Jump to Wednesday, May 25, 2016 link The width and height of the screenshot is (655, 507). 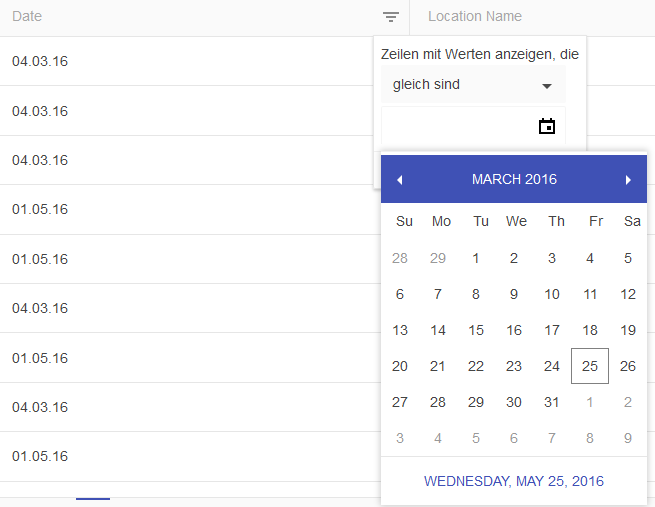514,481
